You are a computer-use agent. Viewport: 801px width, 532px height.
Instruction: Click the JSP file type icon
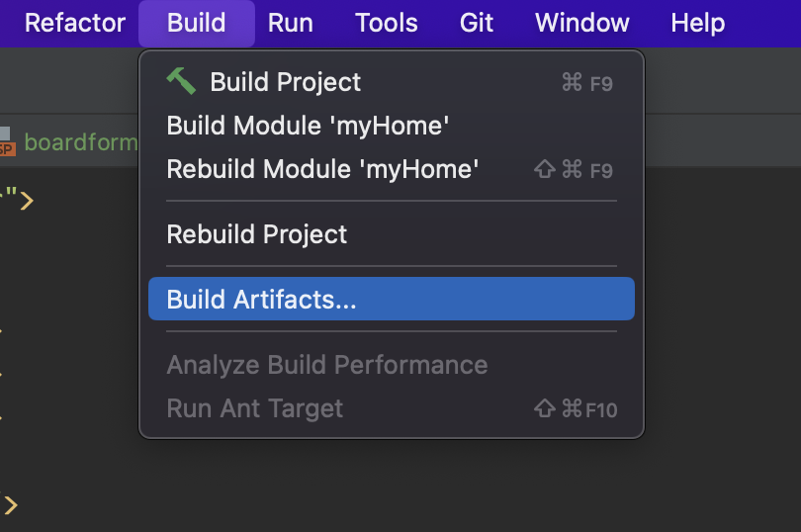(6, 142)
